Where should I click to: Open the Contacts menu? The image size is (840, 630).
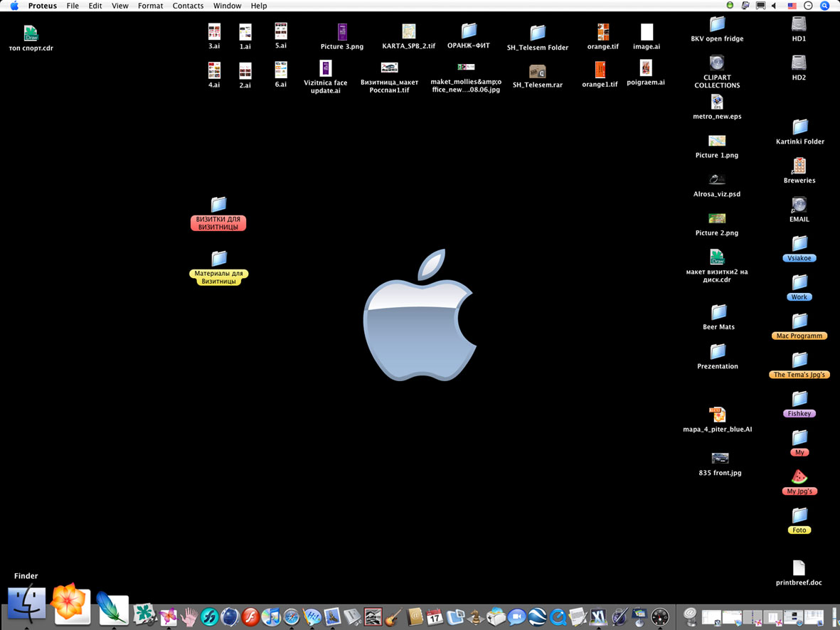[x=188, y=6]
